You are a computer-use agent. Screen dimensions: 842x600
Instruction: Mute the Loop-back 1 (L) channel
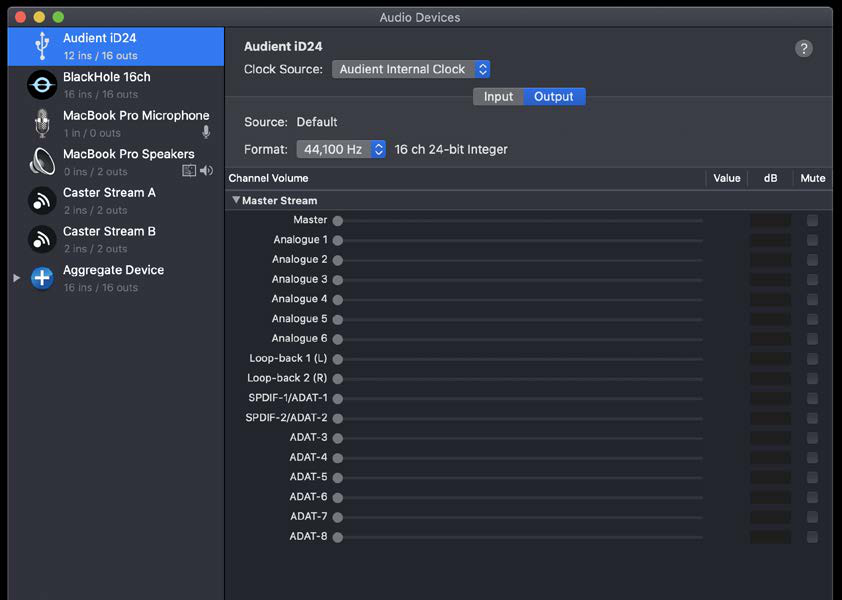coord(812,359)
